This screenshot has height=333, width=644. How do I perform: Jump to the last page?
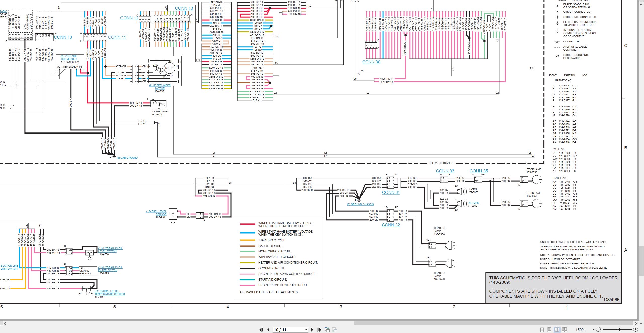point(319,330)
